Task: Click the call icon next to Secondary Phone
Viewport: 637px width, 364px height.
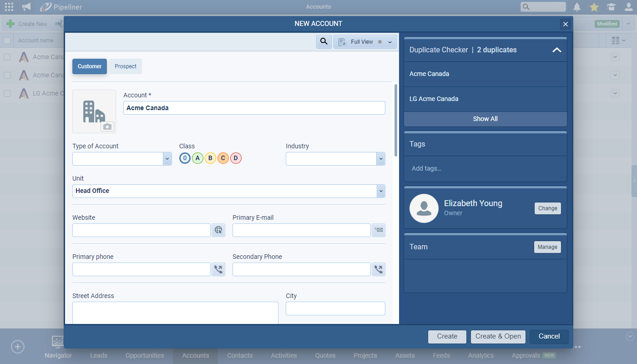Action: click(378, 269)
